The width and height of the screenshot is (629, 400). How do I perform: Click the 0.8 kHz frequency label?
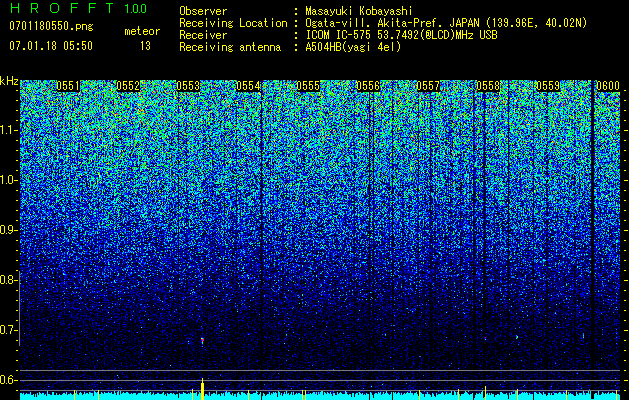point(9,280)
